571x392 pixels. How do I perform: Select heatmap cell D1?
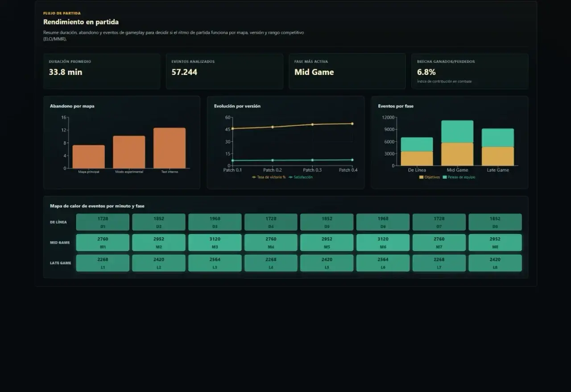coord(103,222)
